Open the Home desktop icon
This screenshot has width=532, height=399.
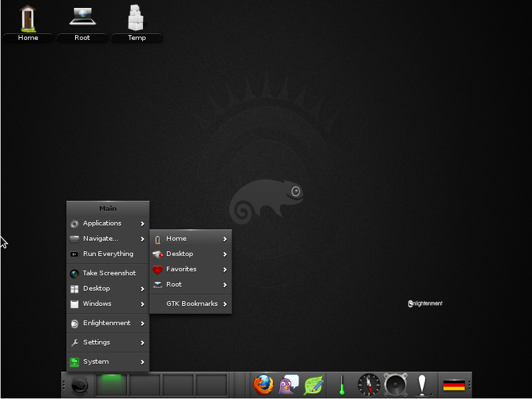[x=28, y=17]
